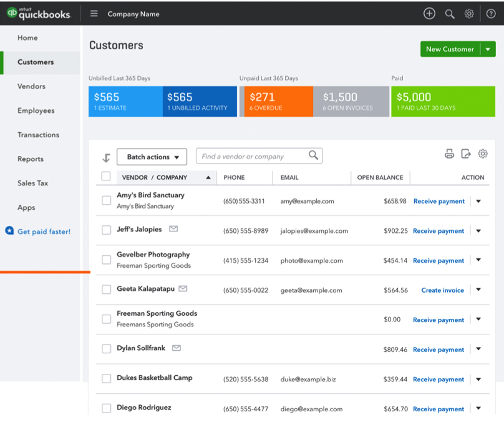Check Dukes Basketball Camp row checkbox
This screenshot has width=504, height=430.
107,378
